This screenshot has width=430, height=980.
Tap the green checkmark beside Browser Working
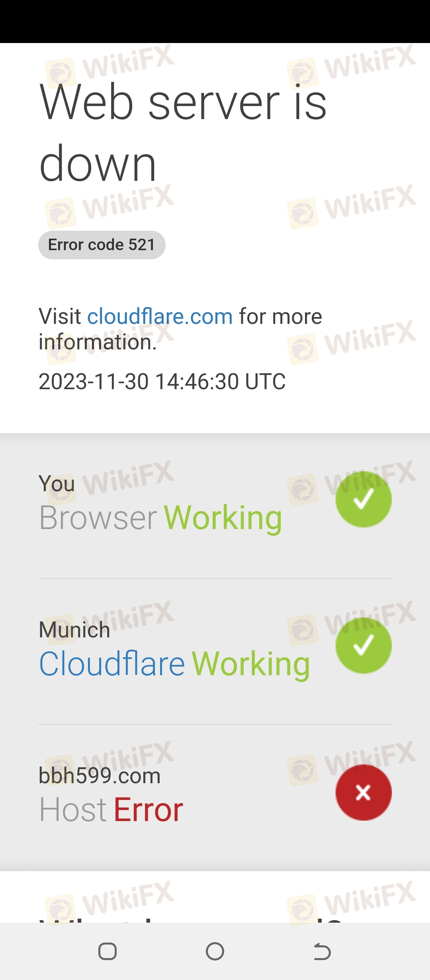click(364, 499)
